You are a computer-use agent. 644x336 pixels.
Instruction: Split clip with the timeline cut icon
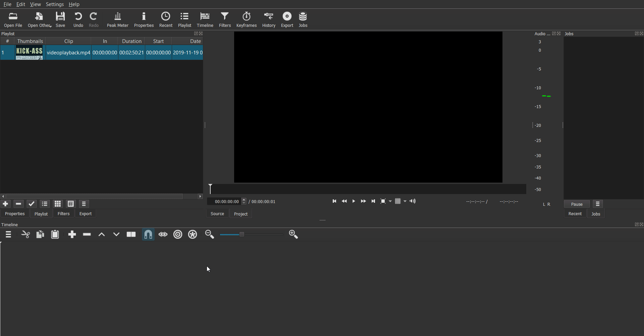pyautogui.click(x=25, y=234)
